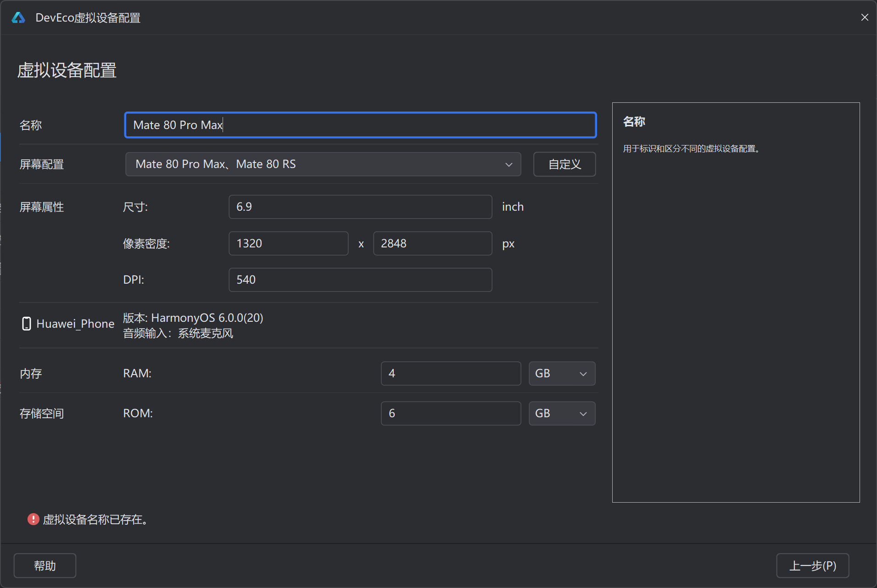The height and width of the screenshot is (588, 877).
Task: Click the DevEco logo icon in title bar
Action: [x=18, y=17]
